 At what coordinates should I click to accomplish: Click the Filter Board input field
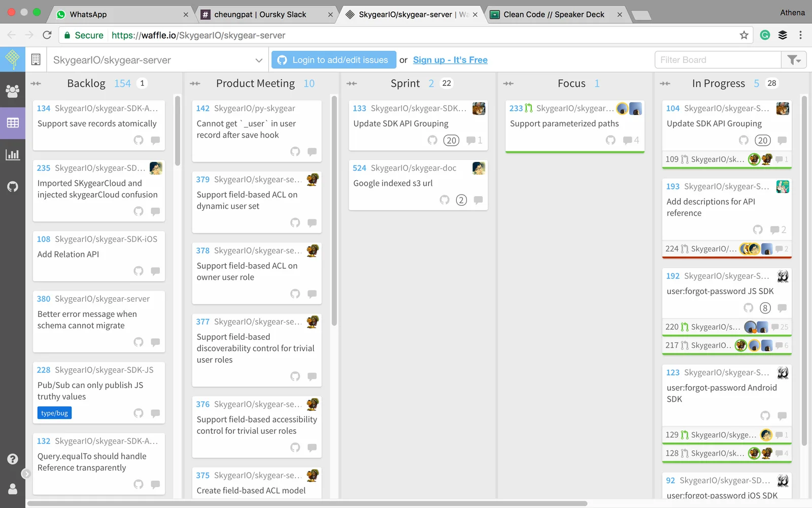(x=718, y=60)
